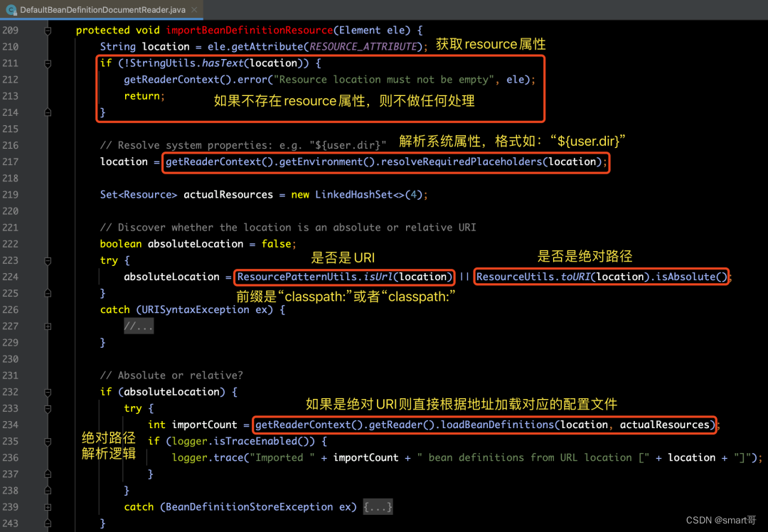Expand the folded catch body at line 227
Screen dimensions: 768x532
tap(48, 326)
